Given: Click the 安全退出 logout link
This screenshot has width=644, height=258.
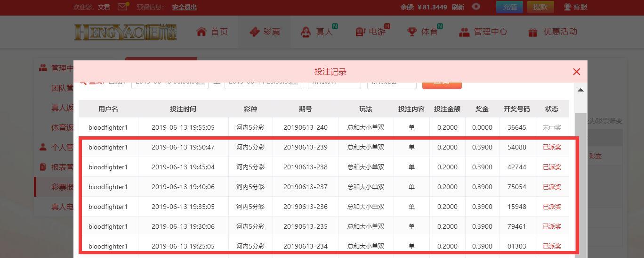Looking at the screenshot, I should tap(185, 7).
